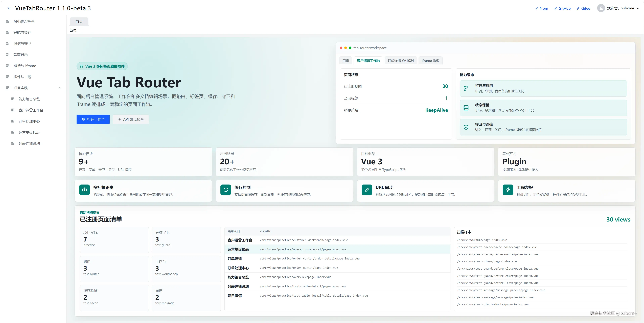Click the URL 同步 link icon

coord(367,190)
